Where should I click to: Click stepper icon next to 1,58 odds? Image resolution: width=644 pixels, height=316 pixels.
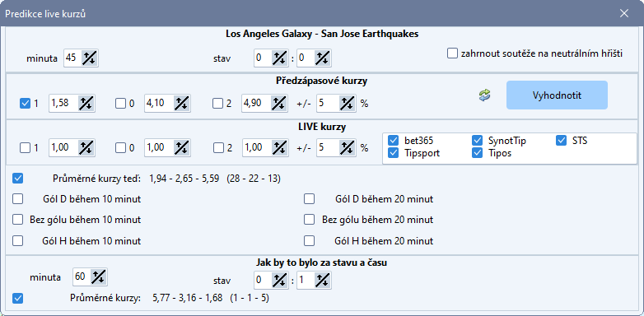(86, 104)
